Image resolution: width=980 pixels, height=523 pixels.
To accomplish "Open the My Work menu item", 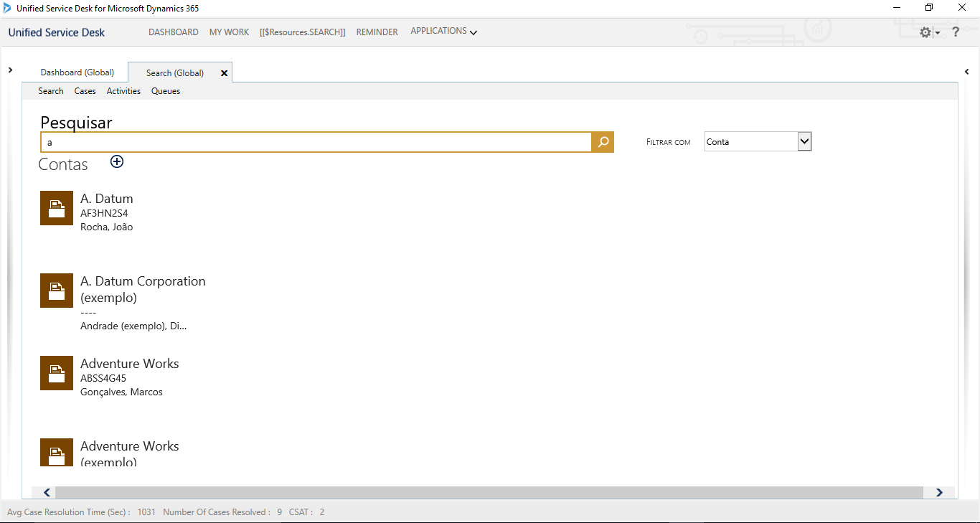I will coord(229,32).
